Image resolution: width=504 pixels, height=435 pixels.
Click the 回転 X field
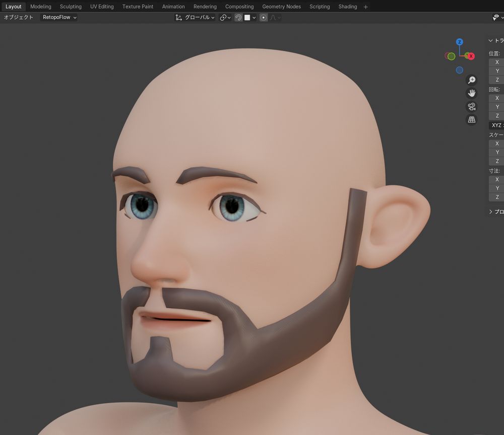(496, 98)
